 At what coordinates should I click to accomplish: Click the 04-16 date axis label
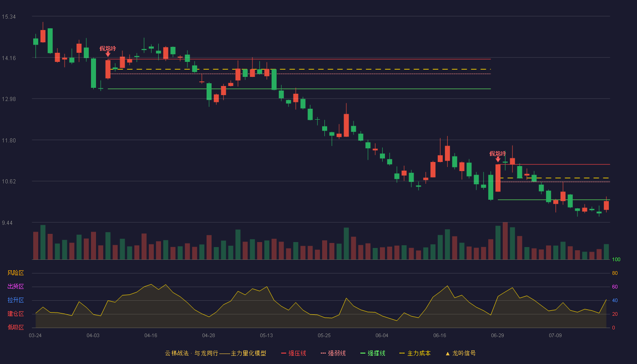(151, 335)
